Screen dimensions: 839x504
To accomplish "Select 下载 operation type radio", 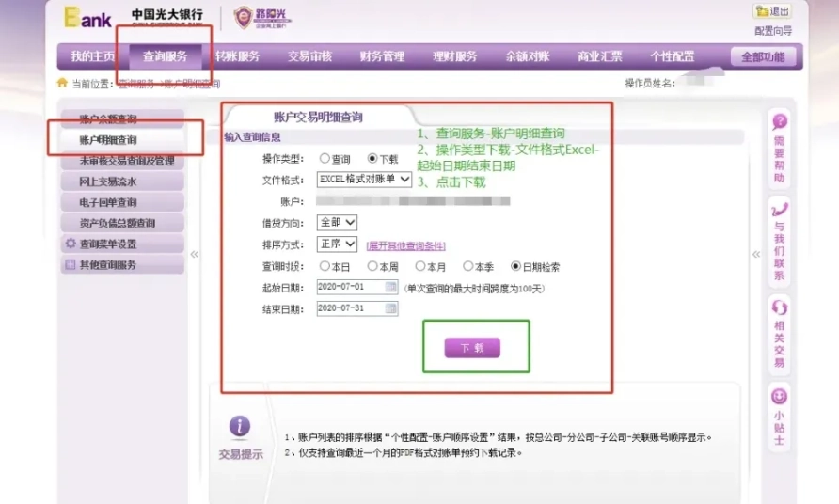I will [x=372, y=158].
